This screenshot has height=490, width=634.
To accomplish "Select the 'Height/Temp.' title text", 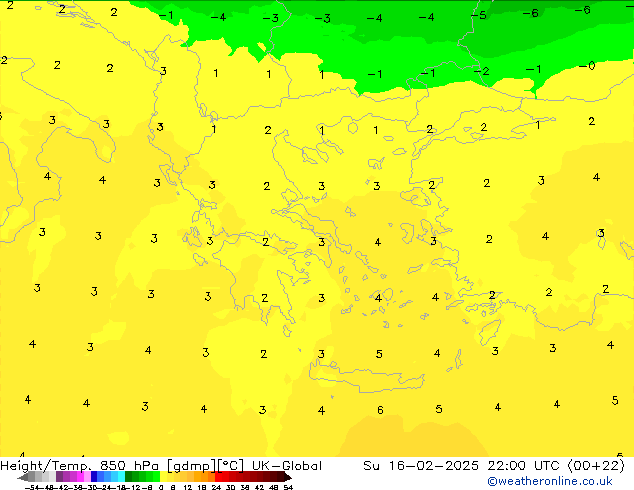I will (46, 466).
